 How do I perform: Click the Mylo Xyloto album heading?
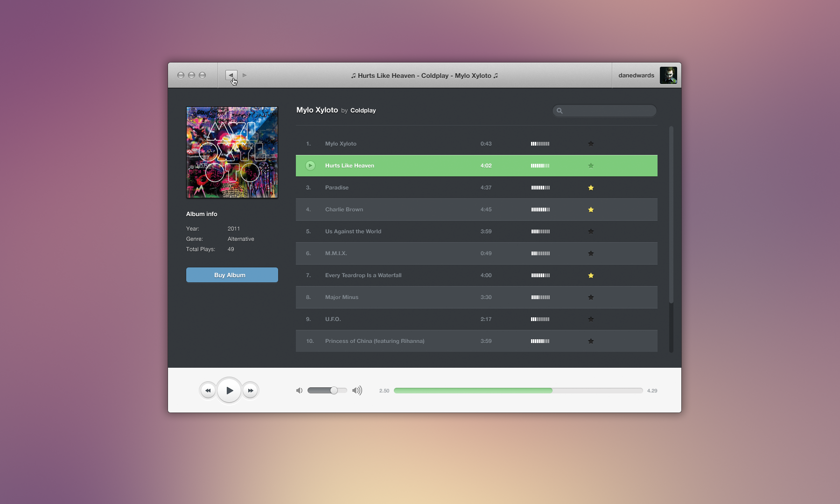click(x=317, y=110)
